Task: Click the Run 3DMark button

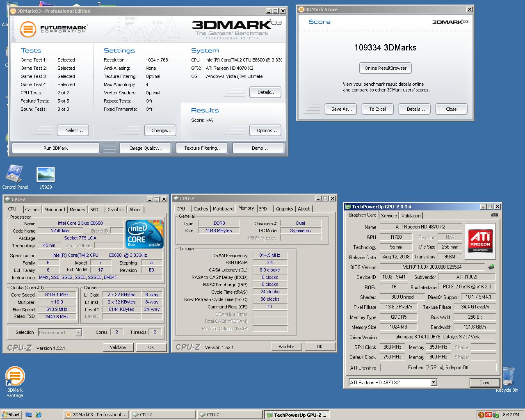Action: pyautogui.click(x=56, y=148)
